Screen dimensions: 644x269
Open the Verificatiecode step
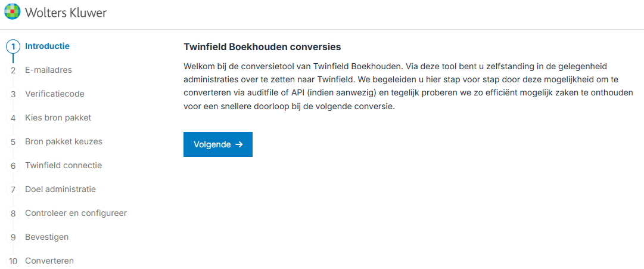[x=55, y=94]
